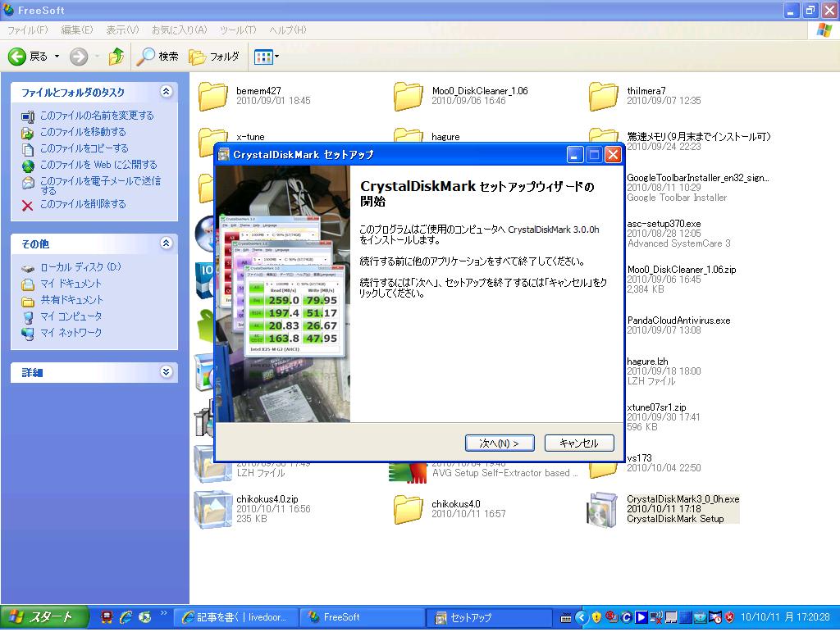Image resolution: width=840 pixels, height=632 pixels.
Task: Open マイ コンピュータ link
Action: click(71, 316)
